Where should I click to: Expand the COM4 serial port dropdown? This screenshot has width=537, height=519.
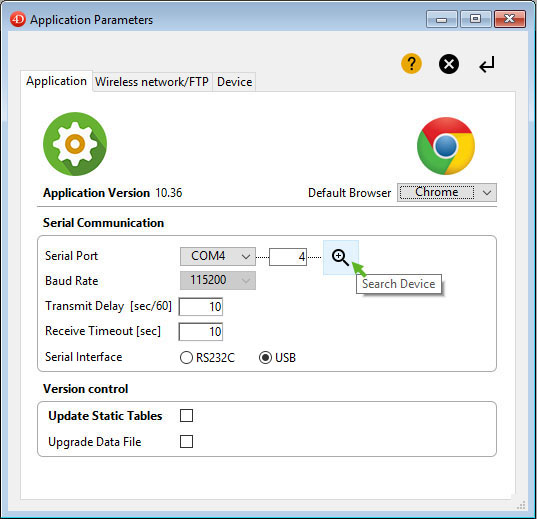[x=218, y=256]
